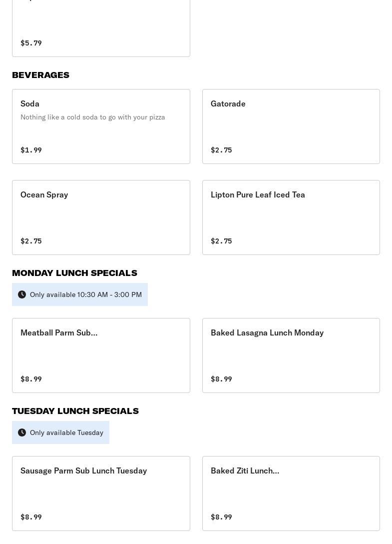Click the clock icon beside Tuesday availability
Screen dimensions: 392x544
click(22, 432)
